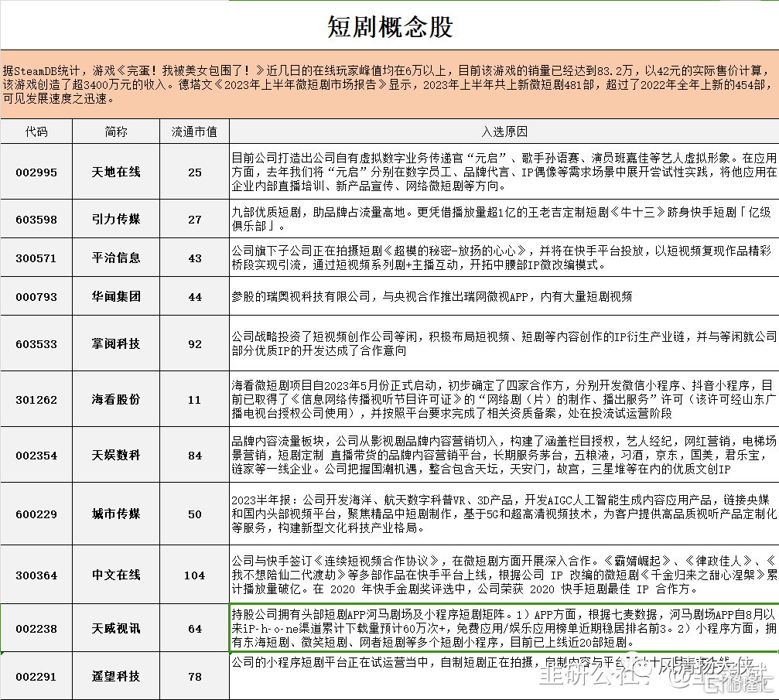779x700 pixels.
Task: Click the highlighted reason cell for 天威视讯
Action: (x=504, y=628)
